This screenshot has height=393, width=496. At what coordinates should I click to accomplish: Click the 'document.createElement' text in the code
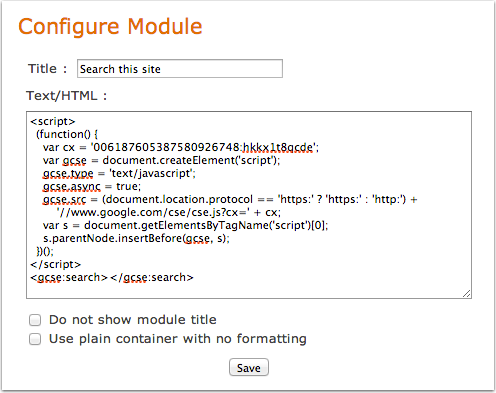point(169,160)
